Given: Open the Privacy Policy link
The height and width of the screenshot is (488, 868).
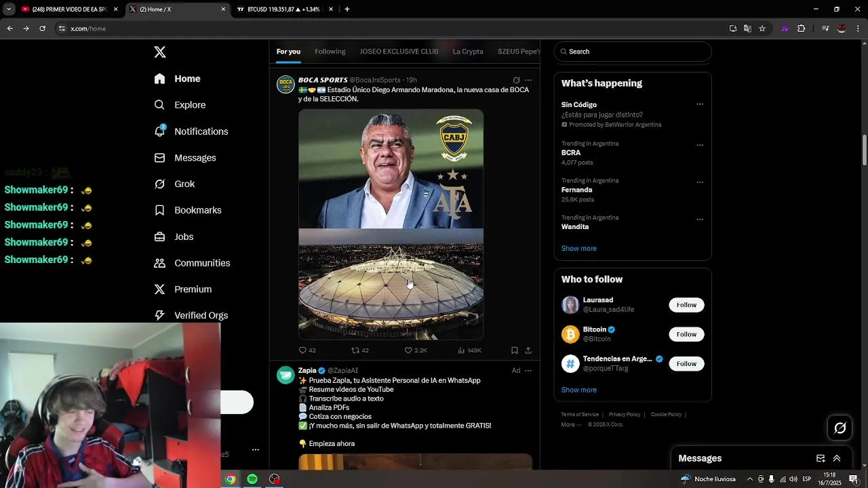Looking at the screenshot, I should pos(625,414).
